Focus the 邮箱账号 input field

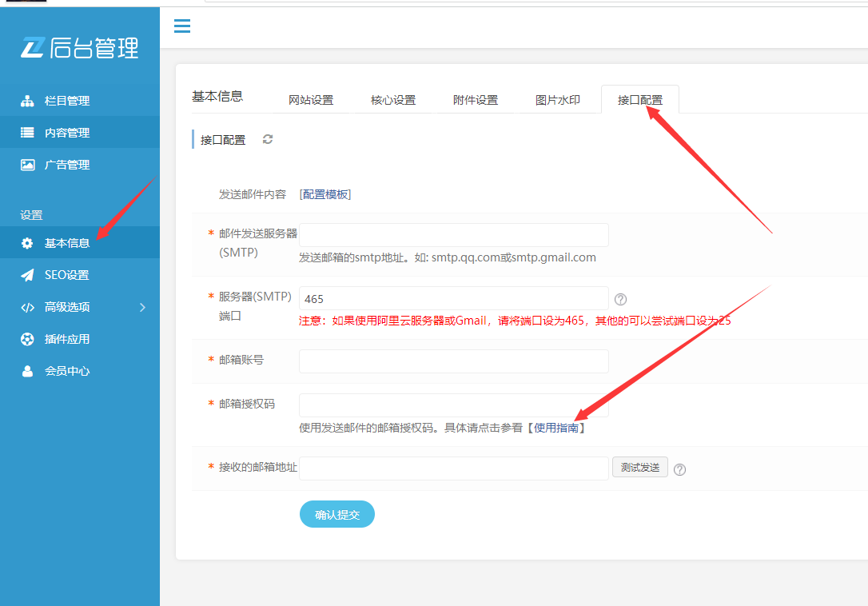click(x=454, y=361)
